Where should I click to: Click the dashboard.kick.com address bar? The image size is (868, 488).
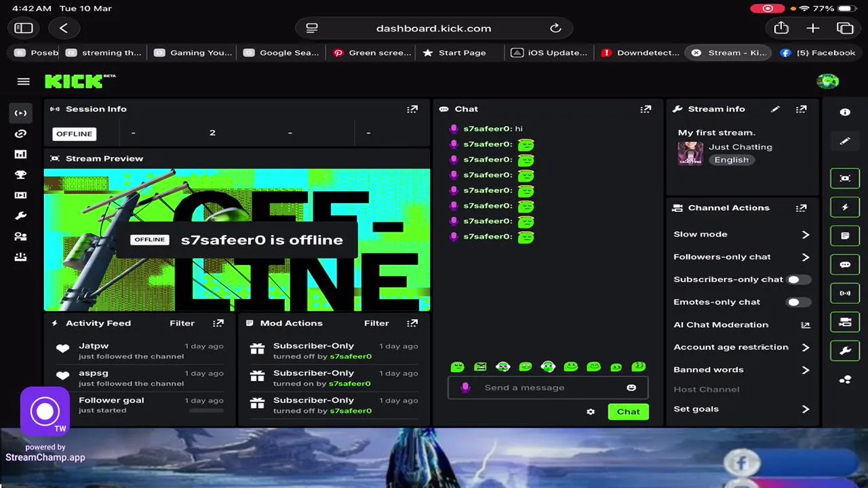434,28
